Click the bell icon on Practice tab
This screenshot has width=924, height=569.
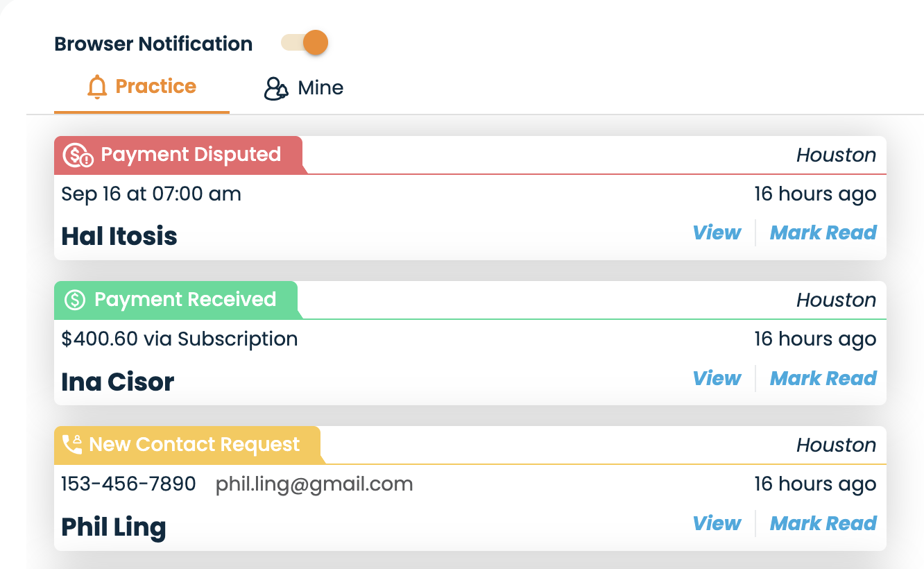pos(97,87)
